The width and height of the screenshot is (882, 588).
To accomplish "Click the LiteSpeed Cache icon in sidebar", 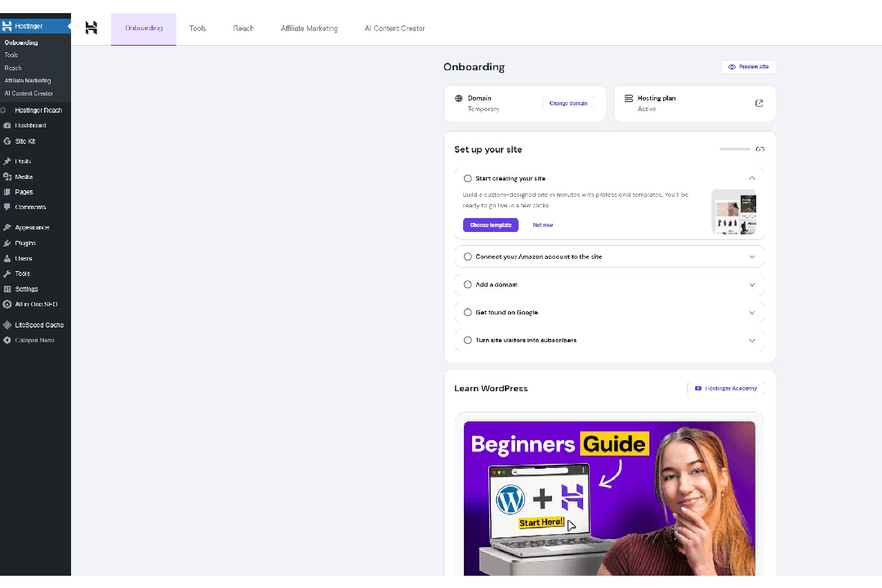I will [7, 325].
